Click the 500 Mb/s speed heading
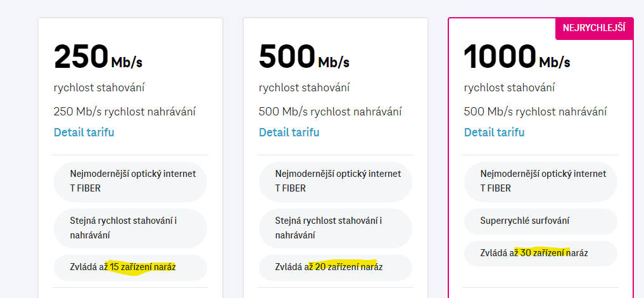This screenshot has width=644, height=298. tap(304, 58)
